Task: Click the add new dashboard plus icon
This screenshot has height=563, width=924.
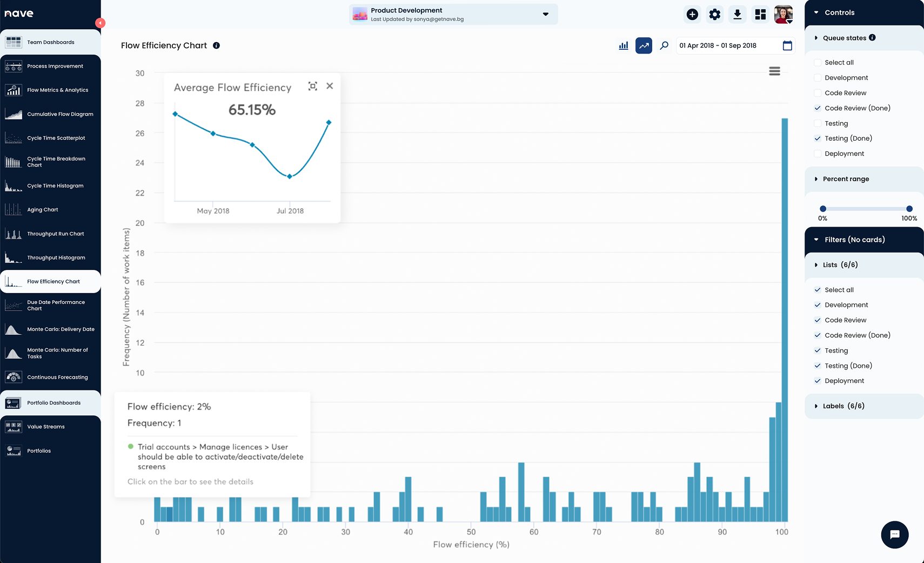Action: point(692,15)
